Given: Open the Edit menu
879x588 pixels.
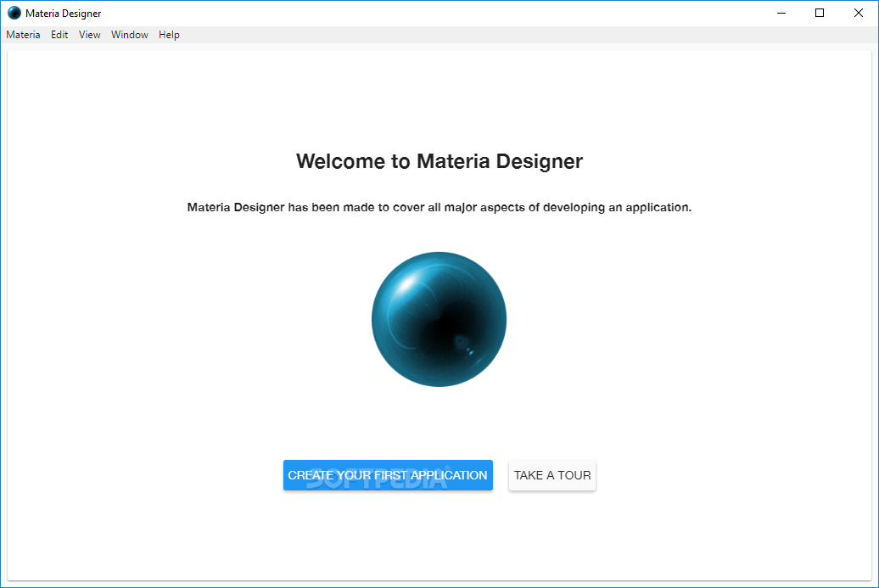Looking at the screenshot, I should pos(59,35).
